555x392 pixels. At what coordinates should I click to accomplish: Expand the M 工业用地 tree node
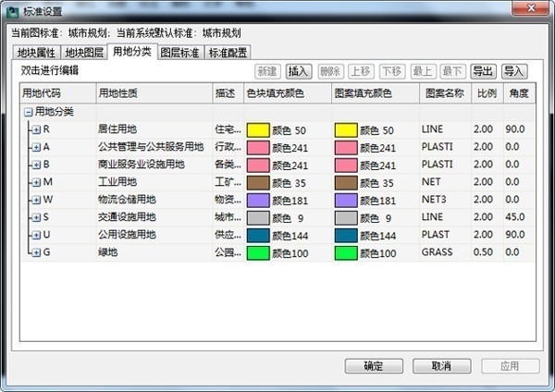[36, 182]
